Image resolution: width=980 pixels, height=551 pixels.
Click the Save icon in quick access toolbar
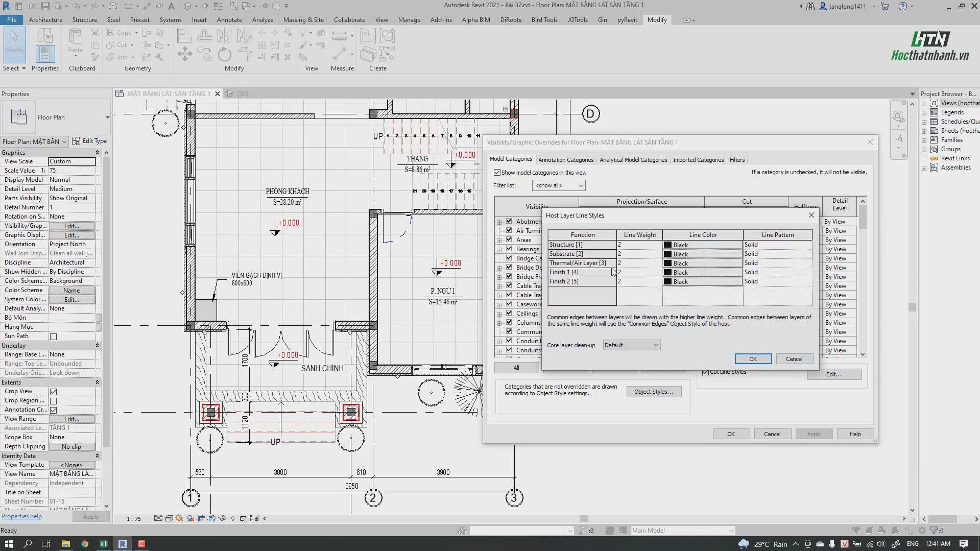click(45, 6)
